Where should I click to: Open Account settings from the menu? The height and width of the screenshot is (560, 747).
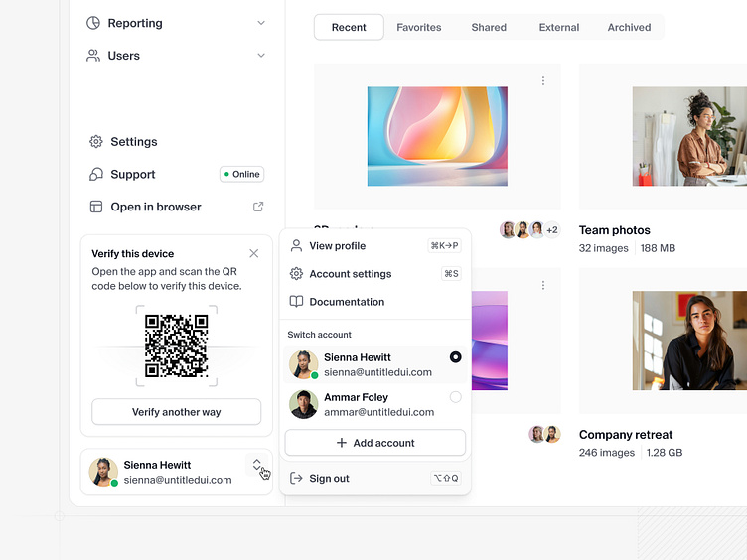(x=374, y=274)
